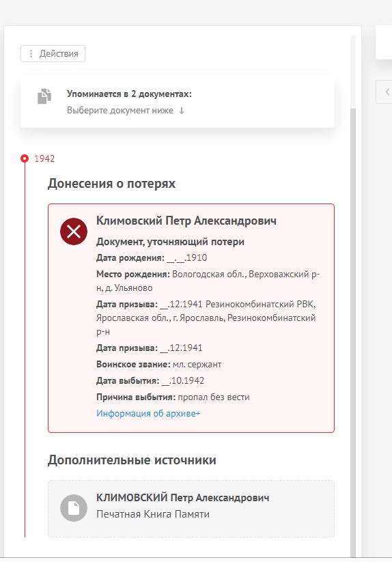This screenshot has width=392, height=562.
Task: Click the left chevron button on the right
Action: click(385, 92)
